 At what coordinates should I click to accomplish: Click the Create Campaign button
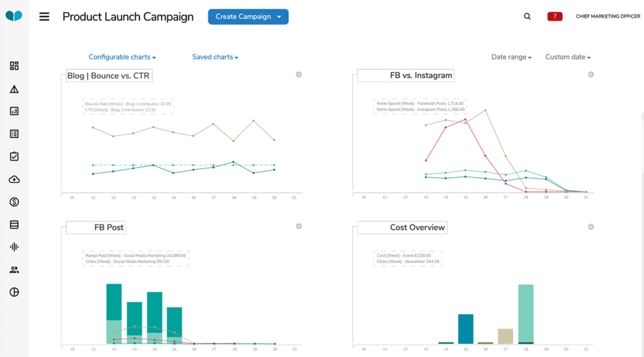(x=248, y=17)
